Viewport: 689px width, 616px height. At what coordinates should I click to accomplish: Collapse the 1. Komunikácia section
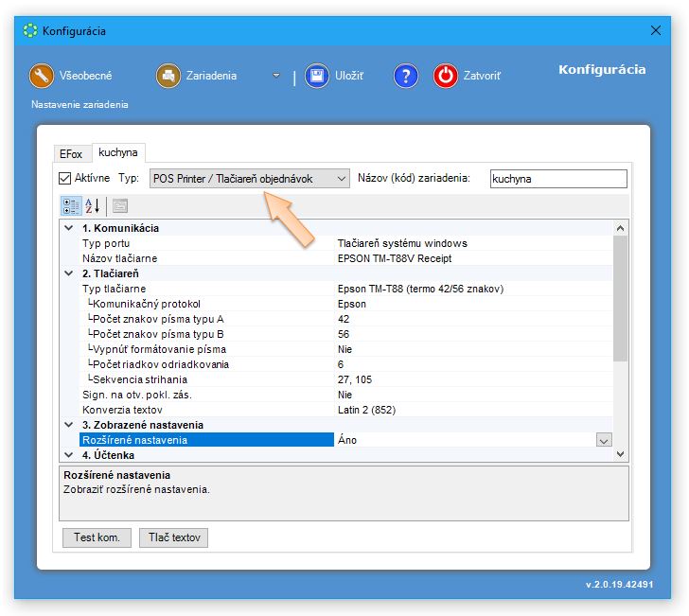(68, 228)
